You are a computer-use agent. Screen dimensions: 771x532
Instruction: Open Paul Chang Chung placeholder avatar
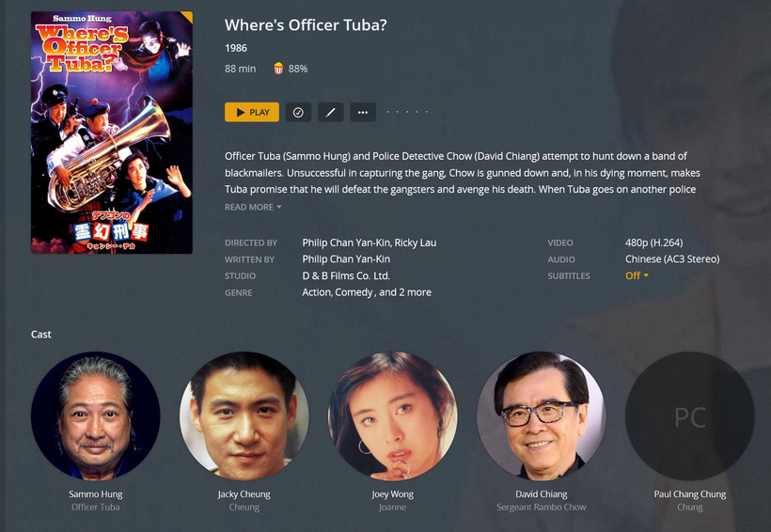click(690, 416)
